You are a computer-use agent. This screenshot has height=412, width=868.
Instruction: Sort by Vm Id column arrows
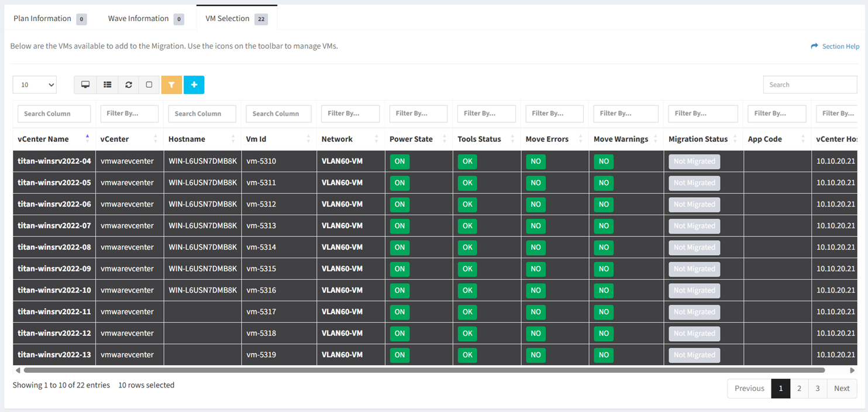click(309, 139)
